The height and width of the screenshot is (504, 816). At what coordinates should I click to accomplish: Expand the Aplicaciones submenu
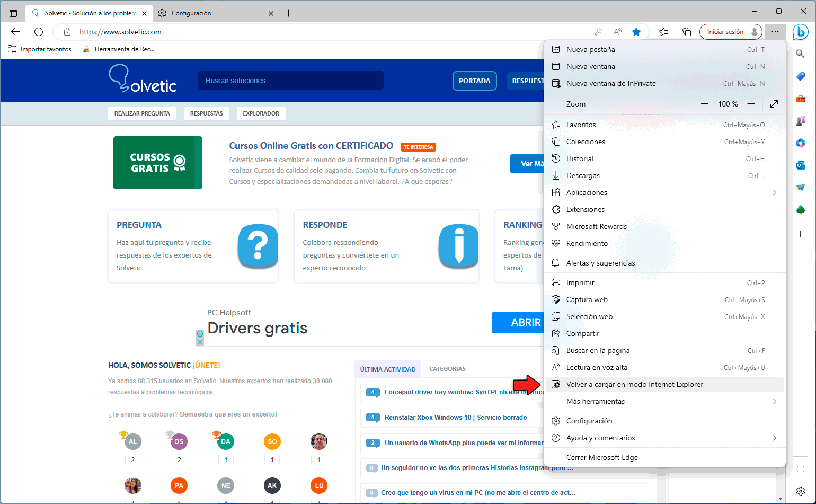point(665,192)
